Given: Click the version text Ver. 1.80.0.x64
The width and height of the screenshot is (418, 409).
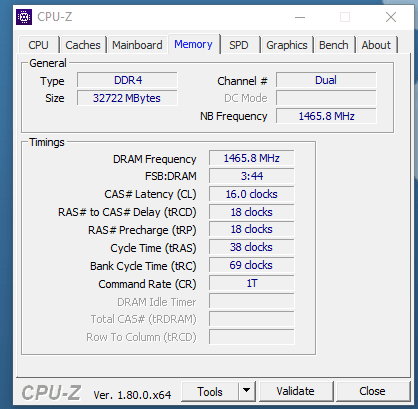Looking at the screenshot, I should pos(132,395).
